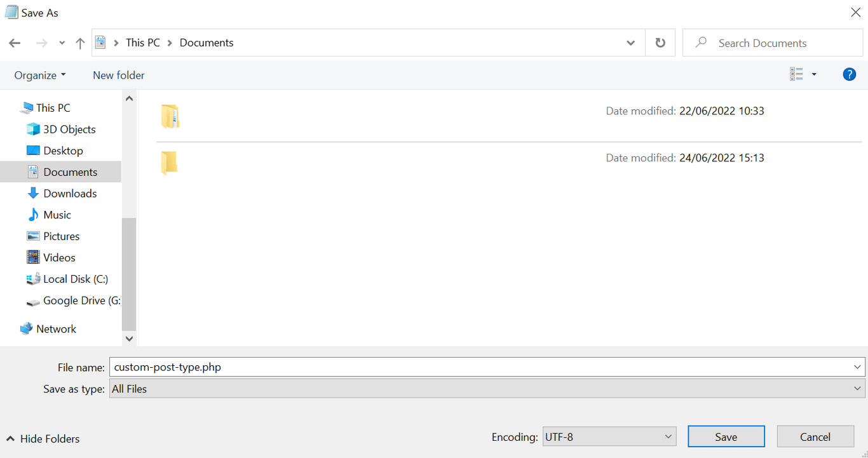This screenshot has width=868, height=458.
Task: Create a new folder
Action: pos(118,74)
